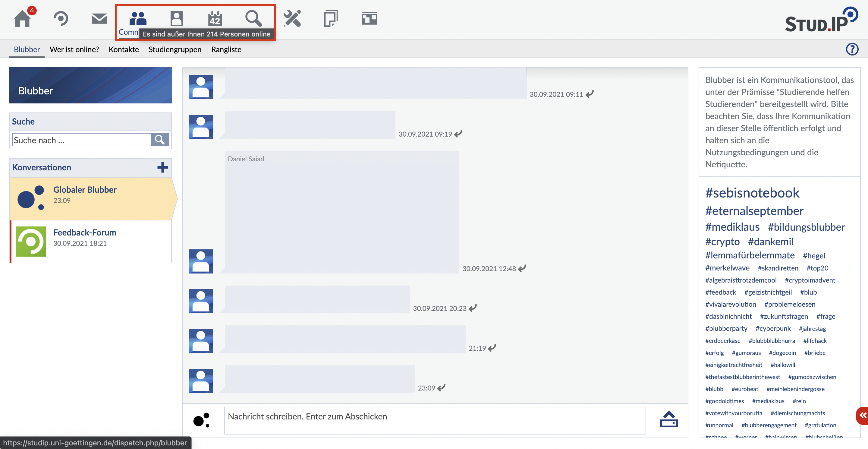Open the Tools icon with crossed wrench
This screenshot has width=868, height=449.
[292, 18]
